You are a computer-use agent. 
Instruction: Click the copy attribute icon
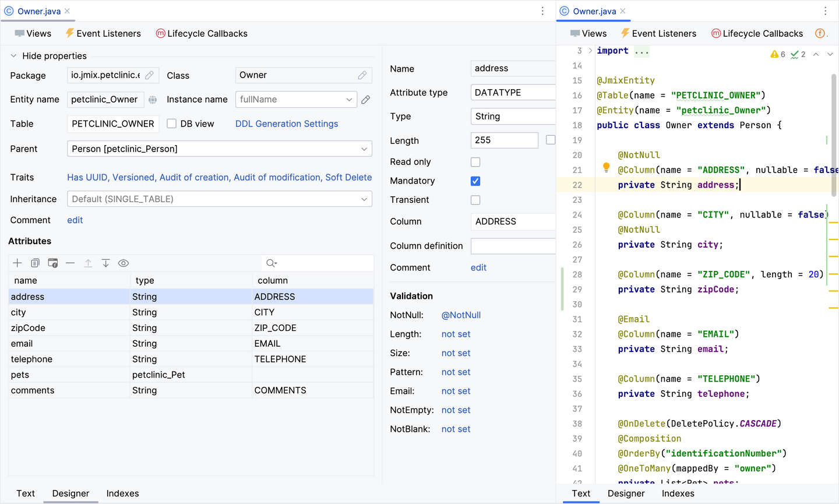tap(35, 263)
